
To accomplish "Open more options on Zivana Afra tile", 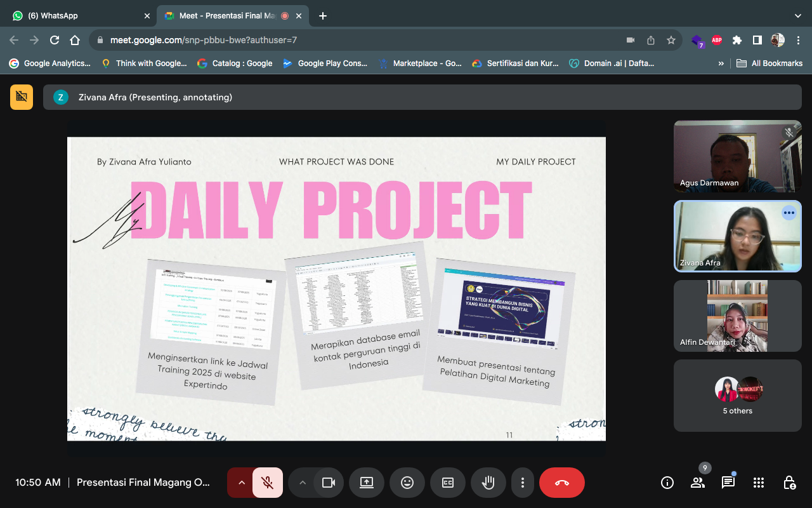I will coord(789,213).
